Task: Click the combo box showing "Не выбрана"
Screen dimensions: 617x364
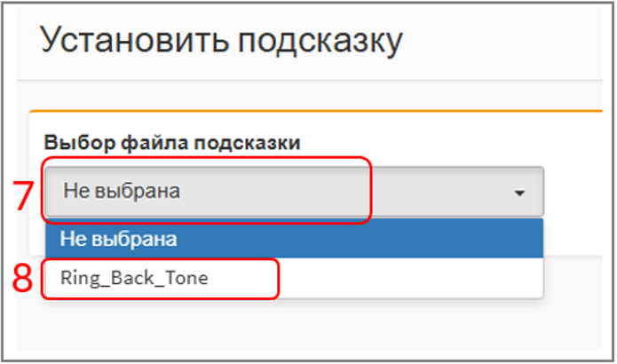Action: [293, 191]
